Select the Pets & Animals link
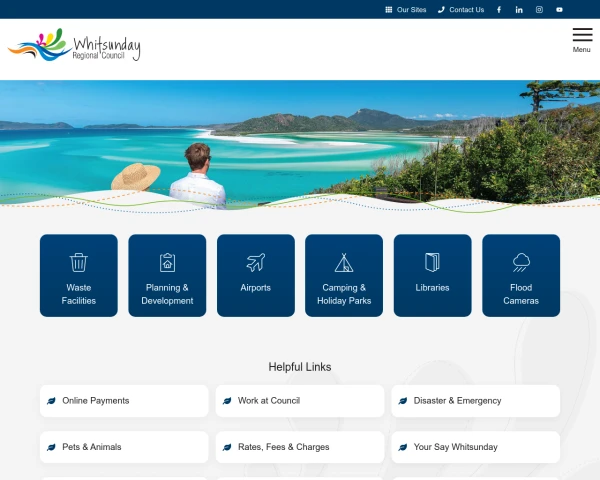Viewport: 600px width, 480px height. click(x=124, y=447)
